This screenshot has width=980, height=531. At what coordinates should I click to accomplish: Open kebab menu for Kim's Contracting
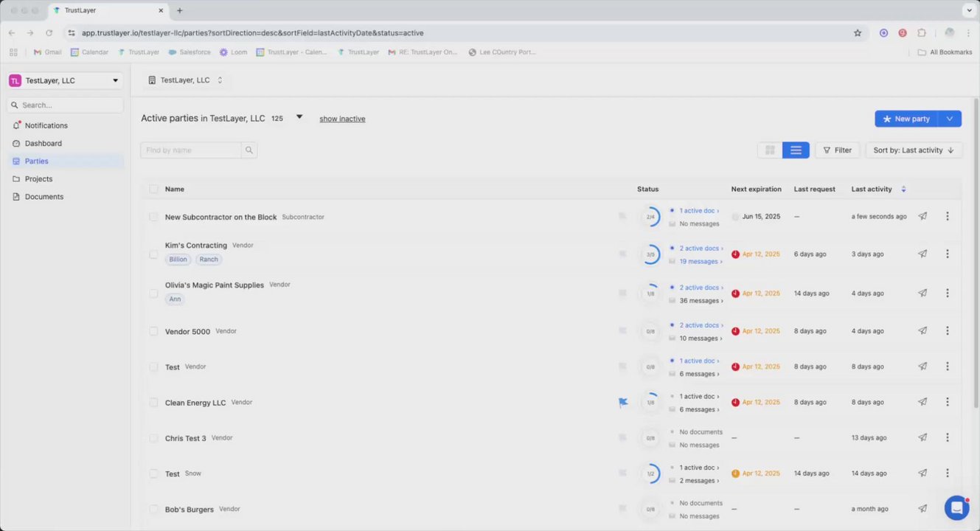948,254
